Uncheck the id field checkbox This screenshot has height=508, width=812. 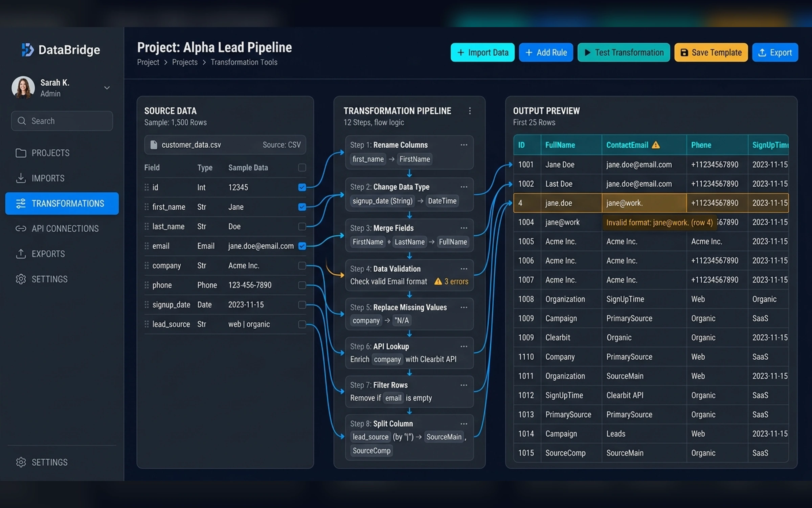click(302, 187)
